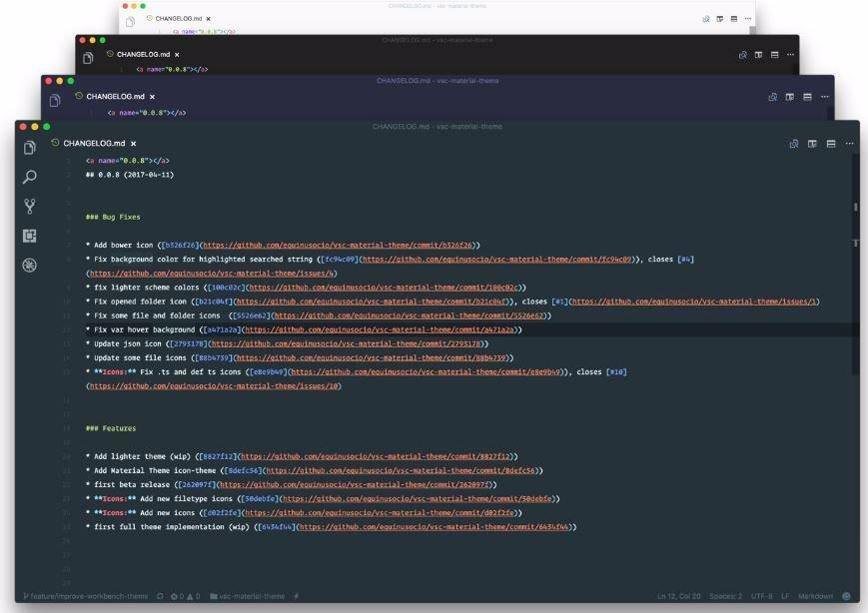The image size is (868, 613).
Task: Open Markdown preview to side in front window
Action: click(794, 144)
